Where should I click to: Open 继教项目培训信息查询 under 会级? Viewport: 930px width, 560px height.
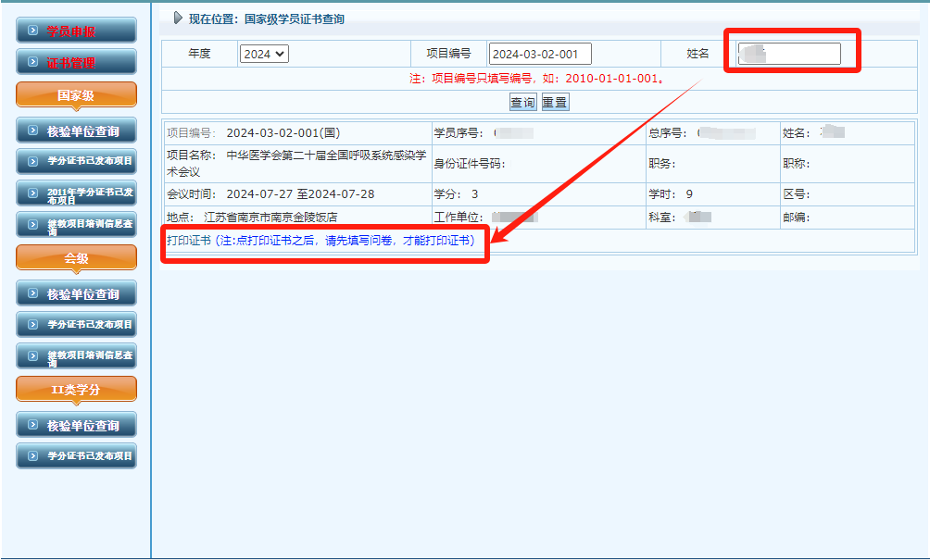coord(76,355)
